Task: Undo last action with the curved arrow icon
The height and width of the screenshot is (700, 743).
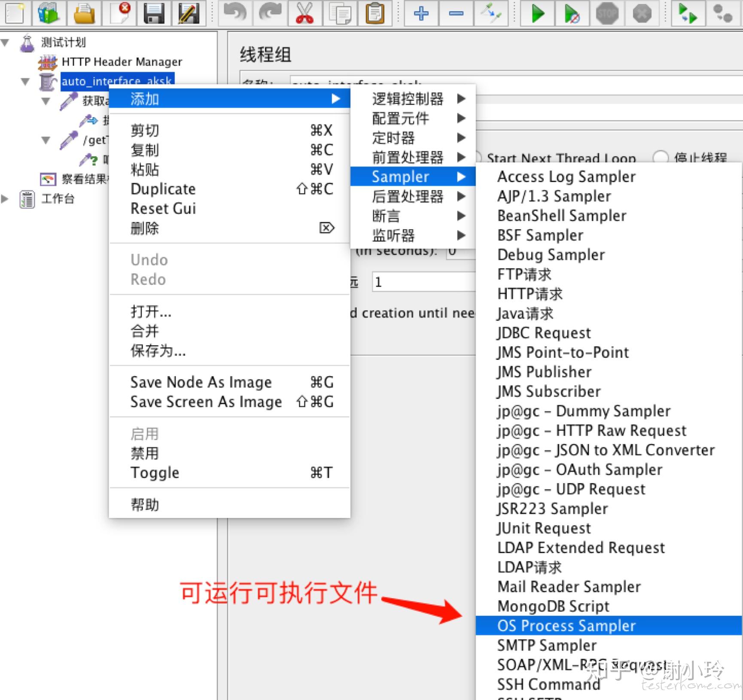Action: point(235,14)
